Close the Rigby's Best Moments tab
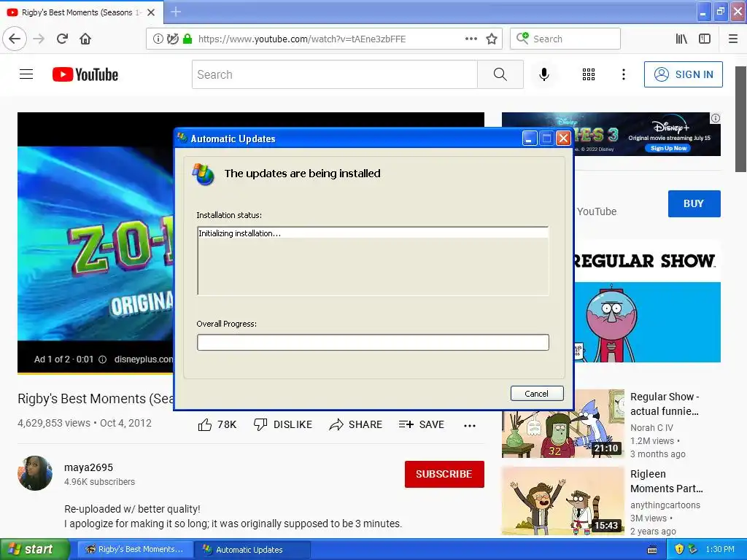747x560 pixels. click(x=151, y=12)
